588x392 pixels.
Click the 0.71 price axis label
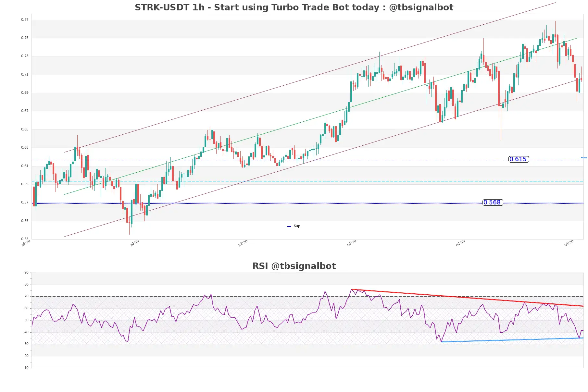25,75
